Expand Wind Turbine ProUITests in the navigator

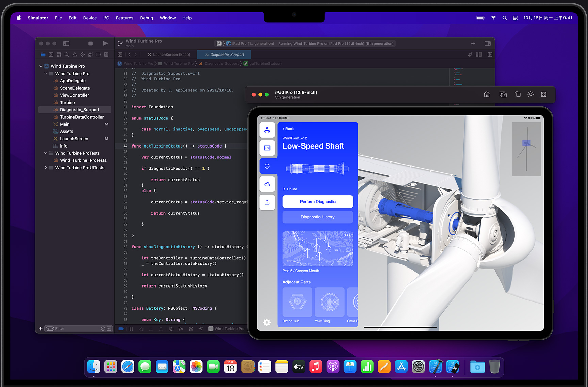pyautogui.click(x=46, y=167)
